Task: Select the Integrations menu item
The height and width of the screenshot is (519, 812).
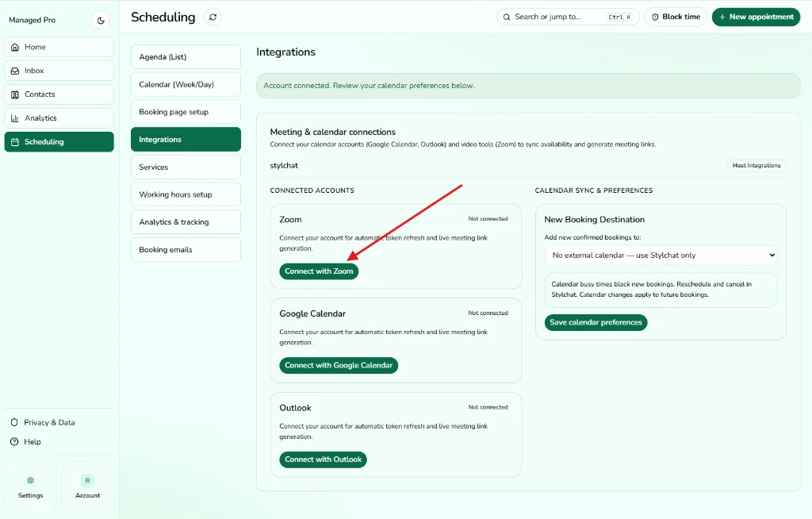Action: [x=186, y=140]
